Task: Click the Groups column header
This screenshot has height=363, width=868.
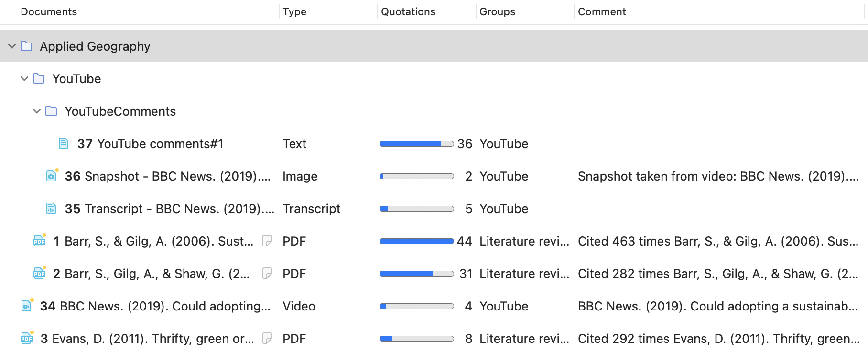Action: (x=497, y=12)
